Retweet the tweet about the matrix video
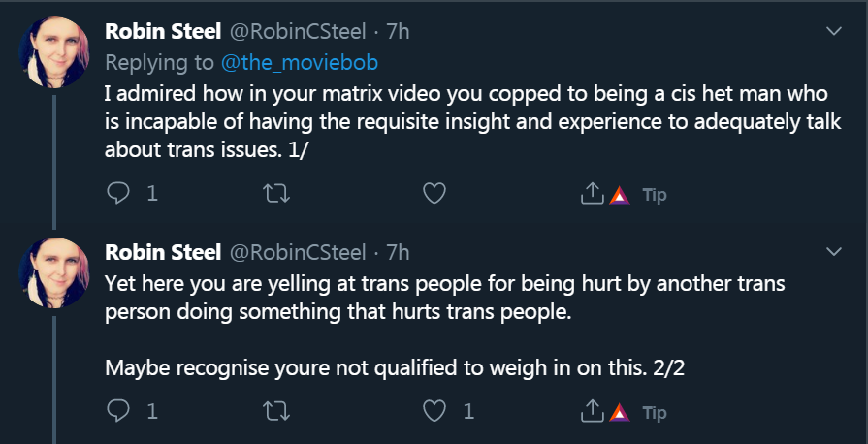The width and height of the screenshot is (868, 444). click(x=275, y=194)
